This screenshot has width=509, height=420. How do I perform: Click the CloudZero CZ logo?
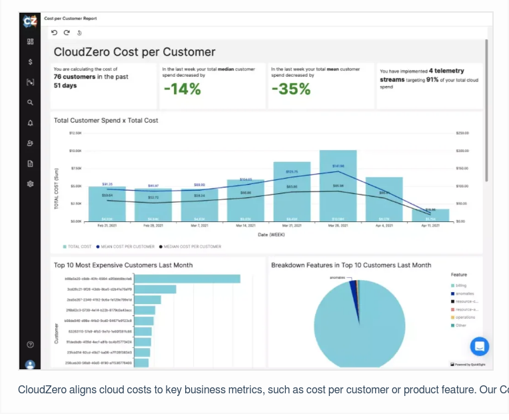click(30, 21)
